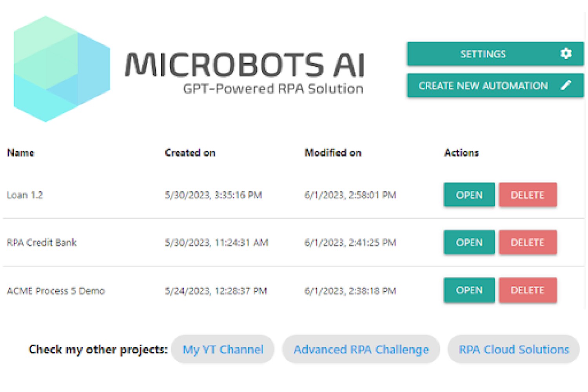Image resolution: width=588 pixels, height=392 pixels.
Task: Click modified date 6/1/2023, 2:41:25 PM
Action: point(350,243)
